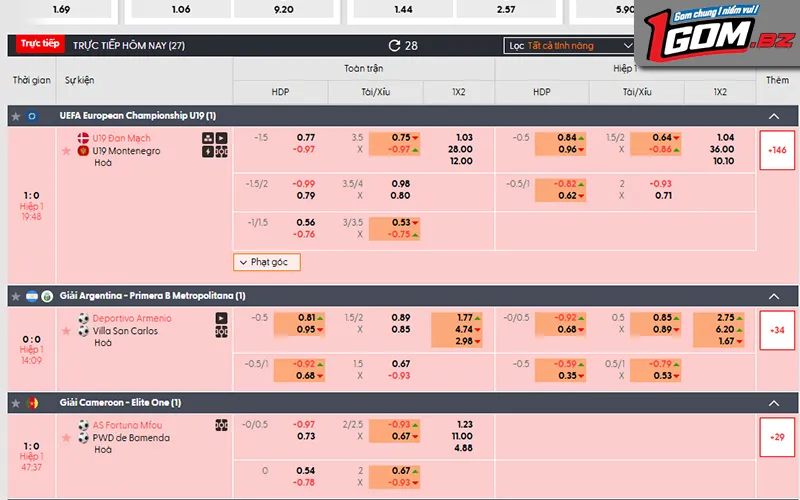Screen dimensions: 800x500
Task: Click the 14:09 match clock
Action: (x=31, y=360)
